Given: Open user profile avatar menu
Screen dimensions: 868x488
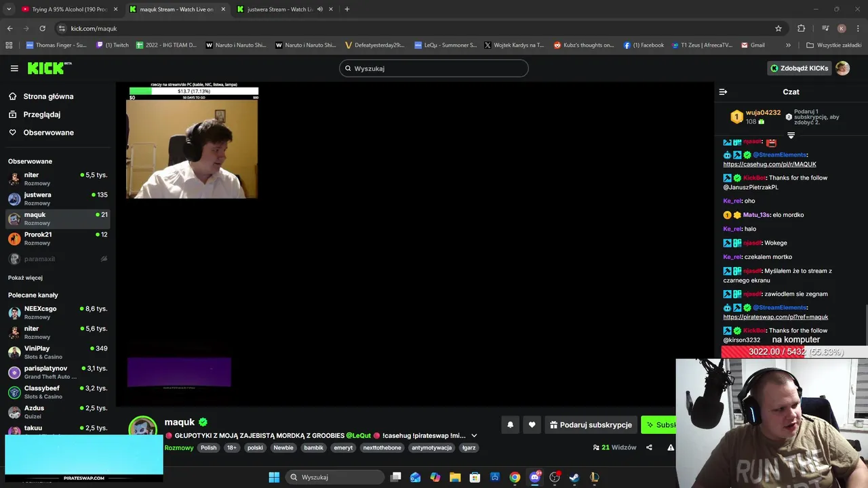Looking at the screenshot, I should (842, 68).
